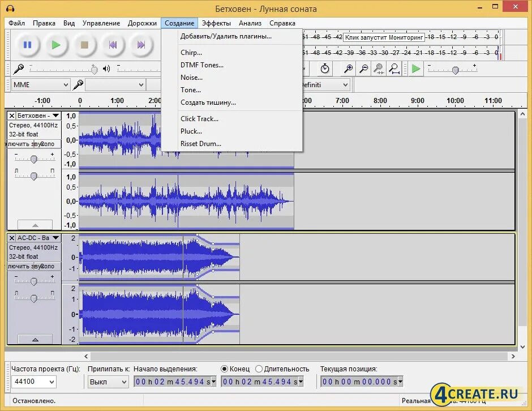Mute the AC-DC track

[20, 266]
